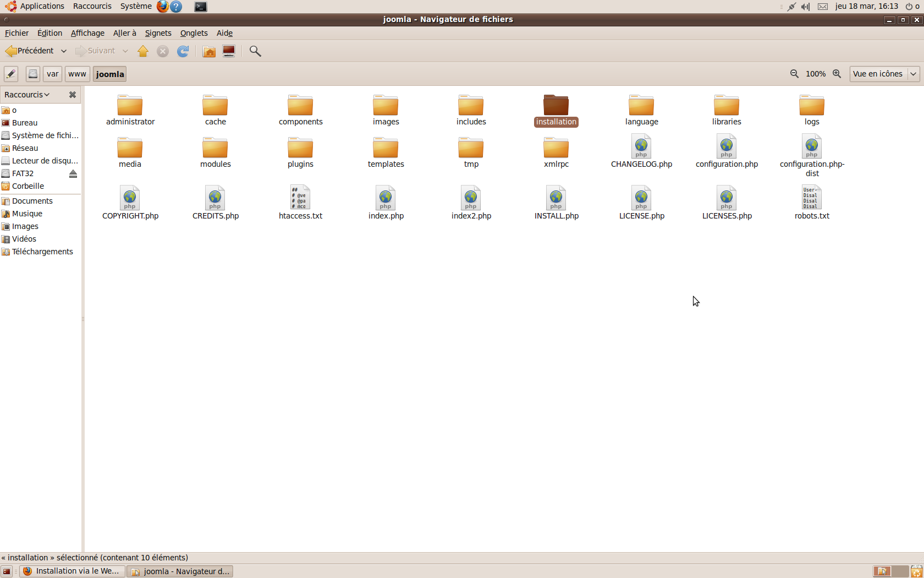Image resolution: width=924 pixels, height=578 pixels.
Task: Select the xmlrpc folder
Action: pos(556,152)
